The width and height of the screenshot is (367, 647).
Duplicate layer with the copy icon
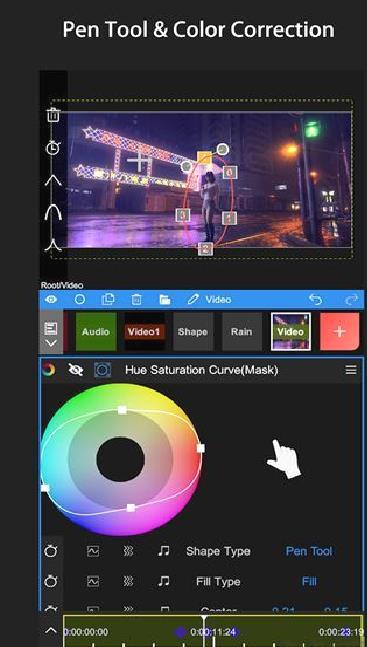[108, 299]
